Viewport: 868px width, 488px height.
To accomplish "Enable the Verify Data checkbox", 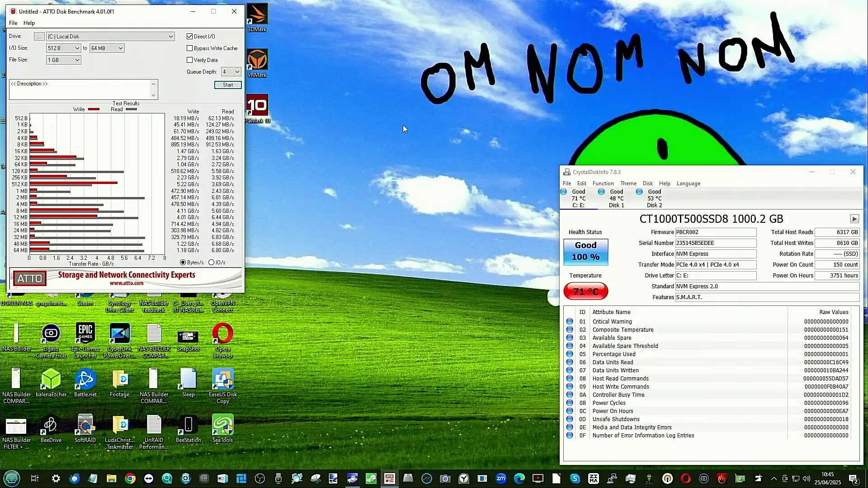I will pos(190,60).
